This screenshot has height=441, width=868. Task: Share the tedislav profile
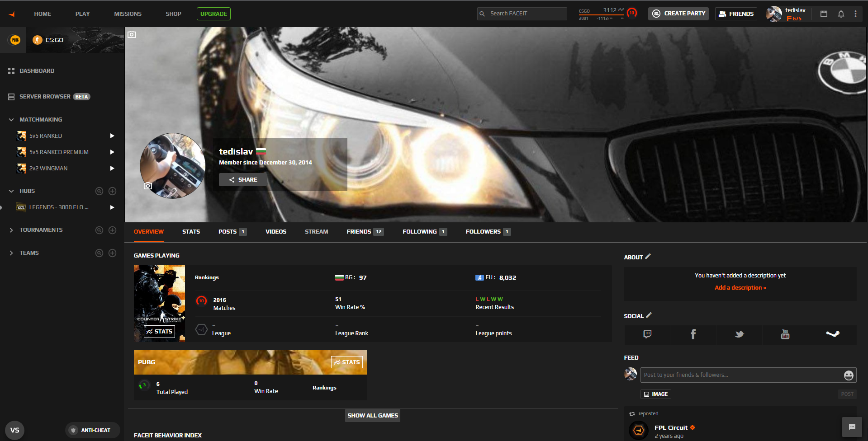point(243,180)
